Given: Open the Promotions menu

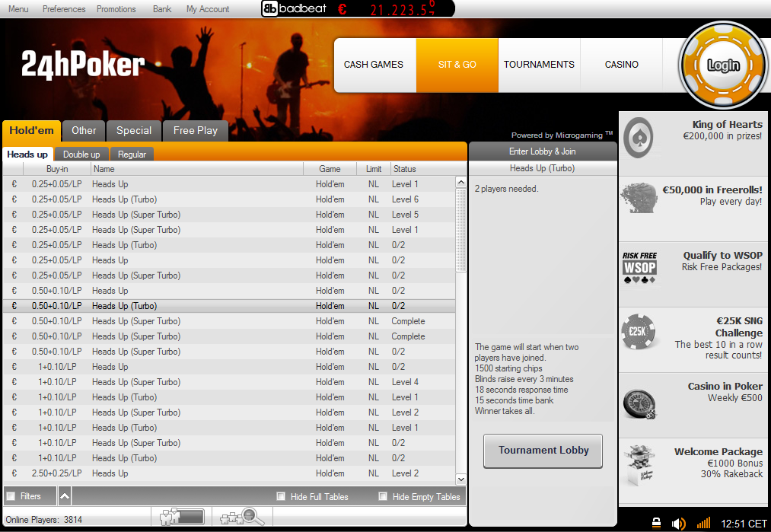Looking at the screenshot, I should (x=116, y=9).
